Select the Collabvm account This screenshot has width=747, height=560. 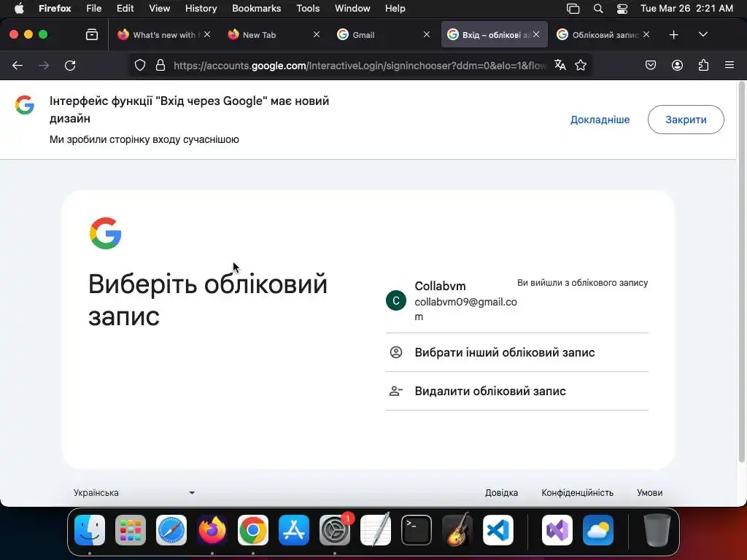click(x=517, y=301)
